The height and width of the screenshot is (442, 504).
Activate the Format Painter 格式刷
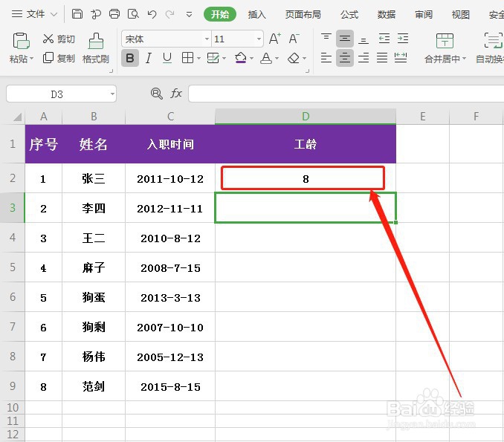tap(96, 48)
